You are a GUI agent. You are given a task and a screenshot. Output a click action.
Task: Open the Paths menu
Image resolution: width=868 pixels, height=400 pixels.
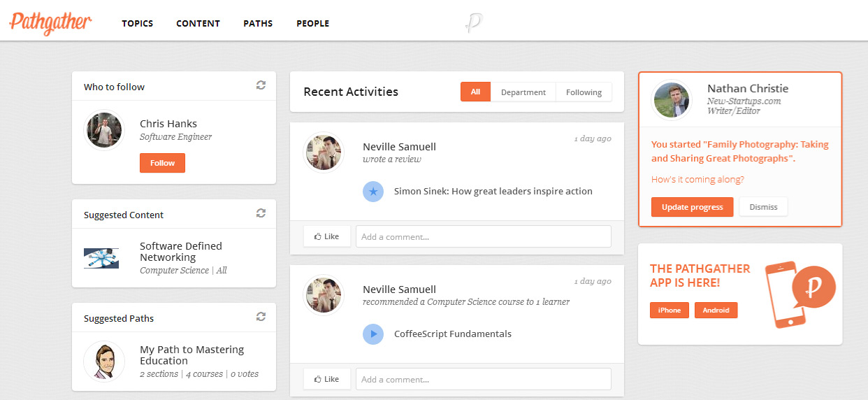click(x=258, y=24)
